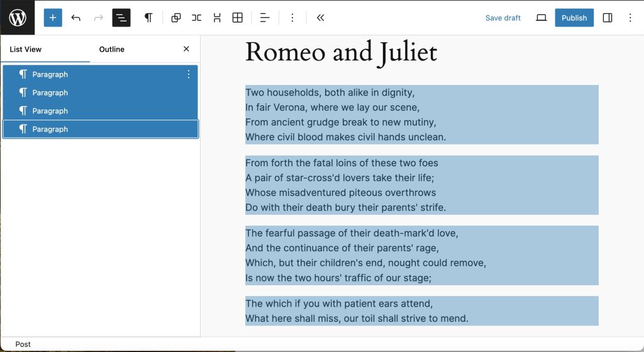Select the third Paragraph in List View

point(100,111)
